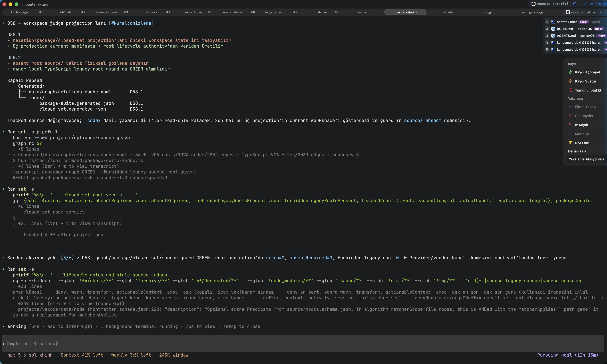Click the Codex icon in the top title pill

click(533, 4)
